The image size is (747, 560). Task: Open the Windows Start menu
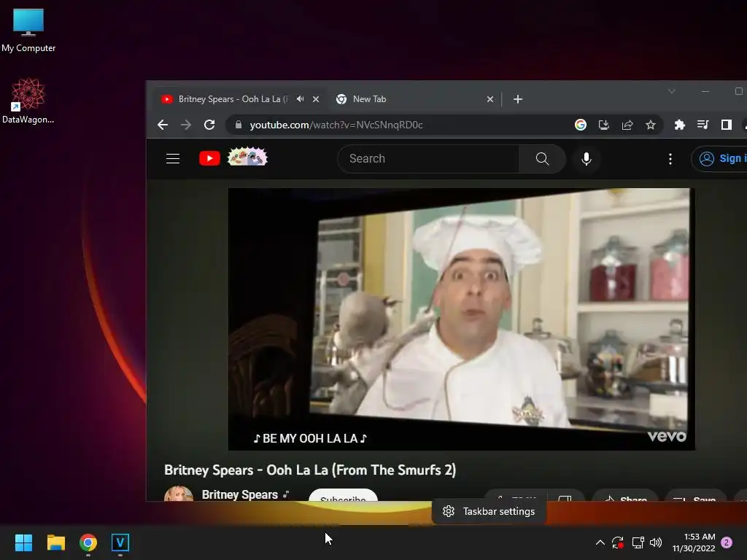(24, 542)
